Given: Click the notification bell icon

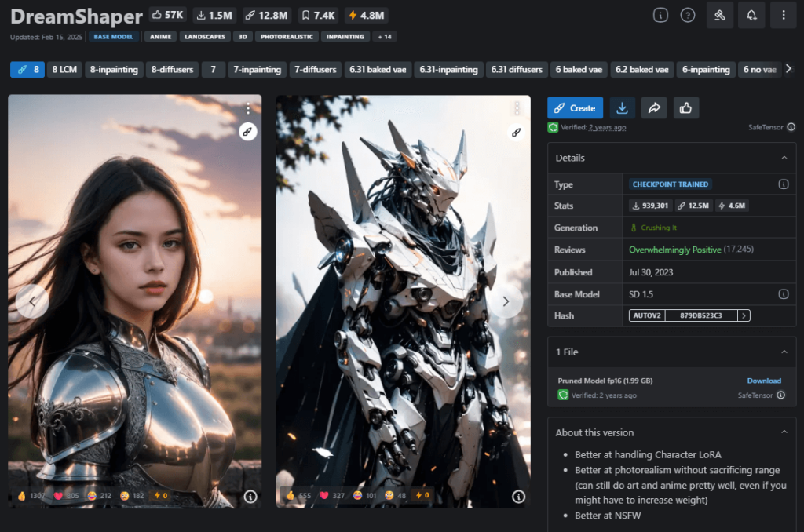Looking at the screenshot, I should (x=751, y=15).
